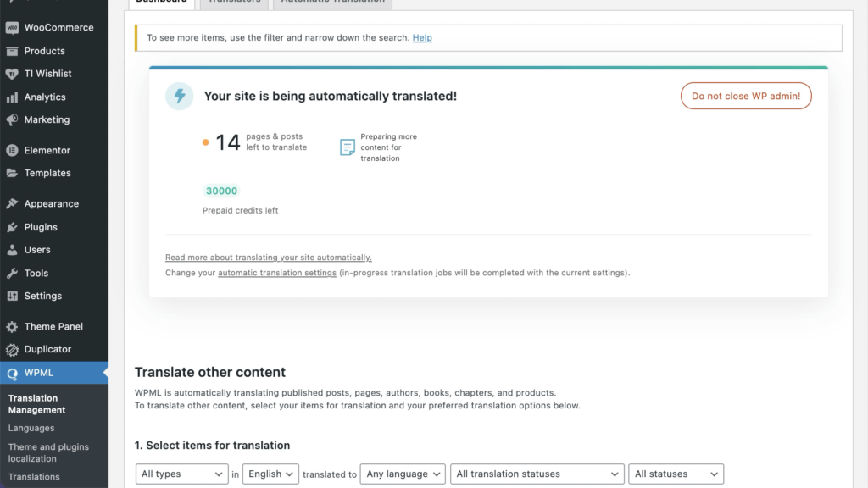868x488 pixels.
Task: Click the TI Wishlist heart icon
Action: tap(12, 74)
